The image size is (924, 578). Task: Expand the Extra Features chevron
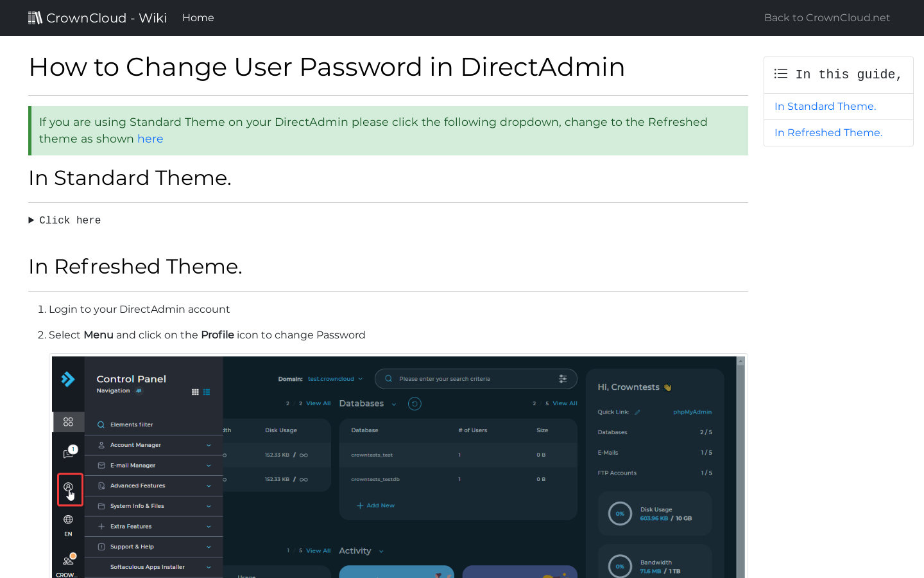pyautogui.click(x=209, y=527)
